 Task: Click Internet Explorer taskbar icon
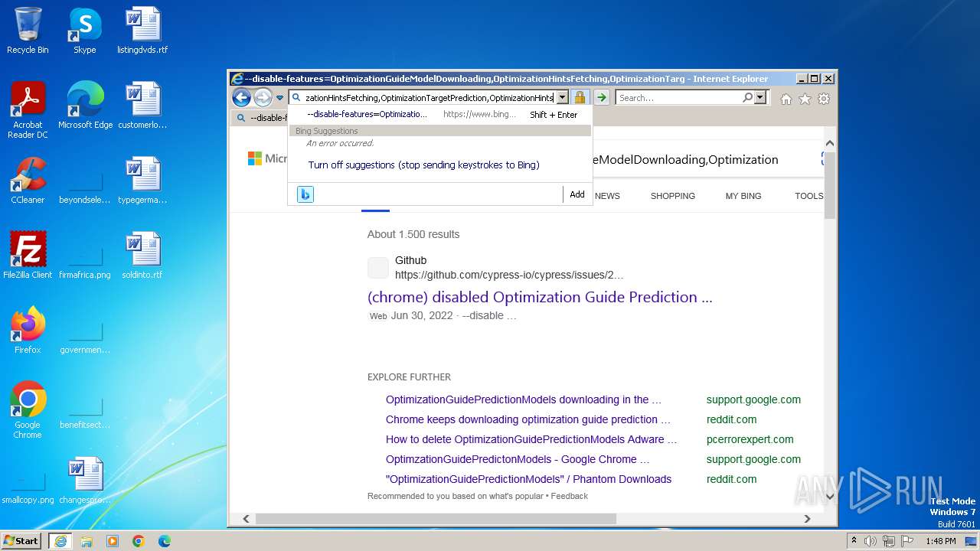(60, 541)
